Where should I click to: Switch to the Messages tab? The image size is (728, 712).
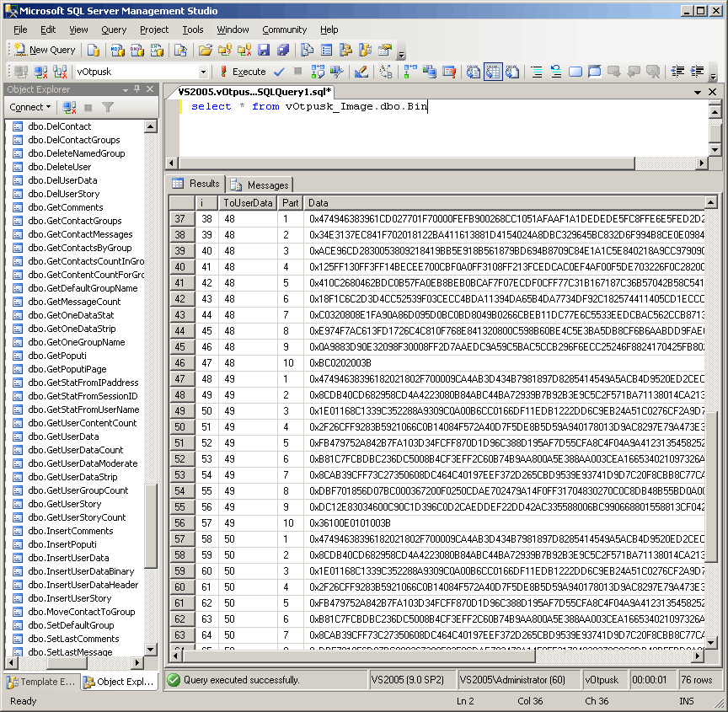[260, 185]
